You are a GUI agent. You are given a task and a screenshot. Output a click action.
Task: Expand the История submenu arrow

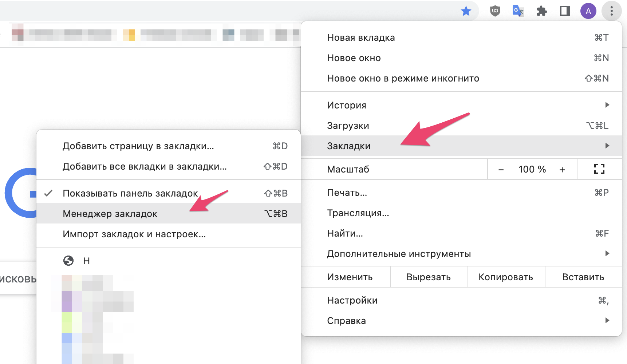coord(607,105)
